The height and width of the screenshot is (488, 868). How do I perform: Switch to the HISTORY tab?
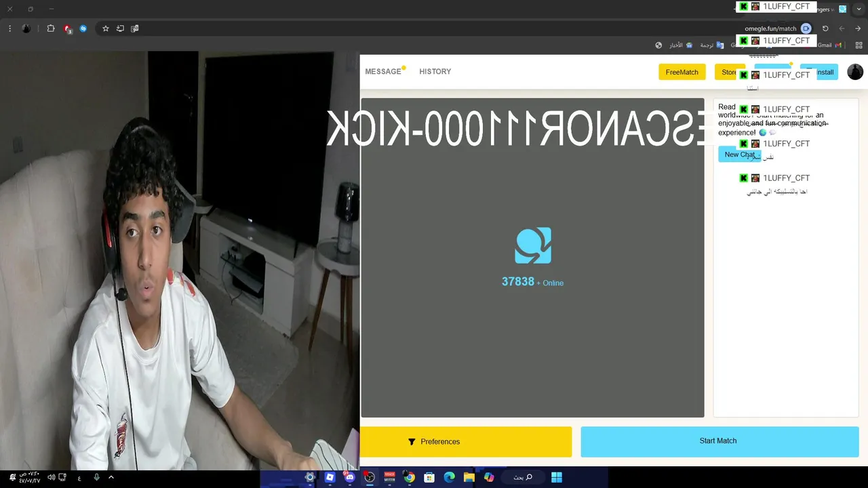pyautogui.click(x=435, y=72)
